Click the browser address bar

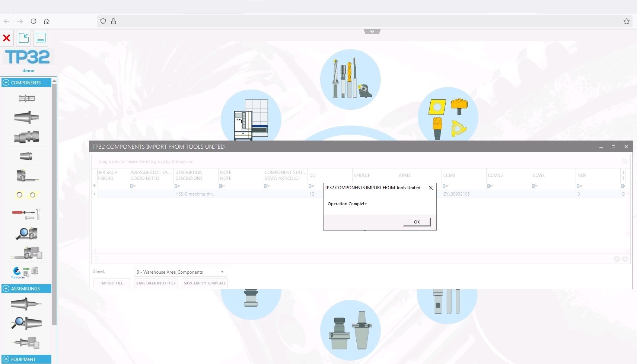365,21
